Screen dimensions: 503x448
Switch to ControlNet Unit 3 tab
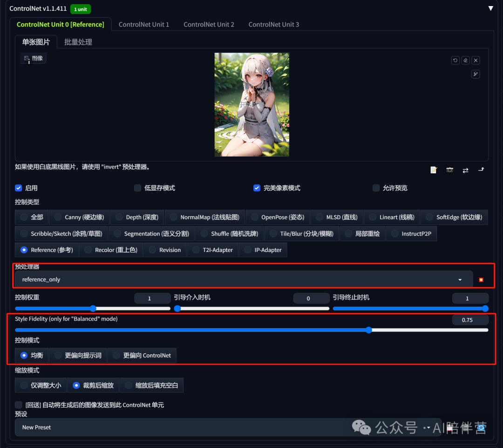tap(274, 24)
